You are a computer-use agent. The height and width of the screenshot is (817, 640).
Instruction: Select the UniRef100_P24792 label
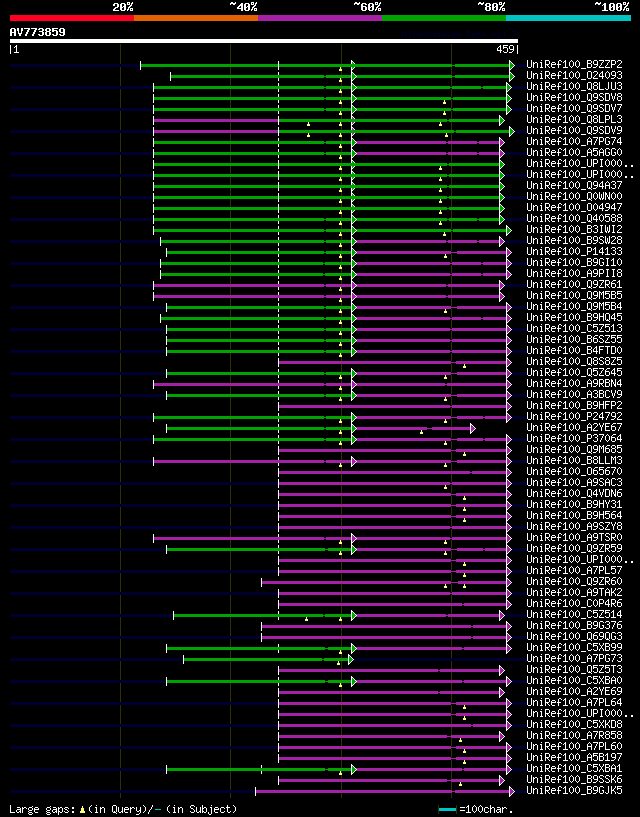pyautogui.click(x=574, y=417)
